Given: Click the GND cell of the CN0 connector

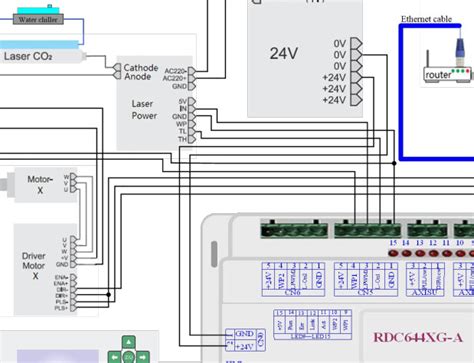Looking at the screenshot, I should pos(244,334).
